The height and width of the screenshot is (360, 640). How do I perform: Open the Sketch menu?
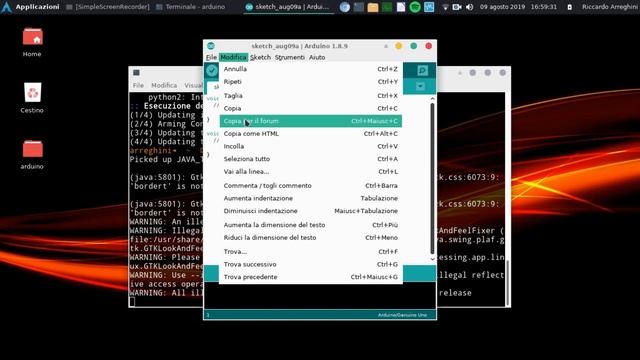[260, 57]
